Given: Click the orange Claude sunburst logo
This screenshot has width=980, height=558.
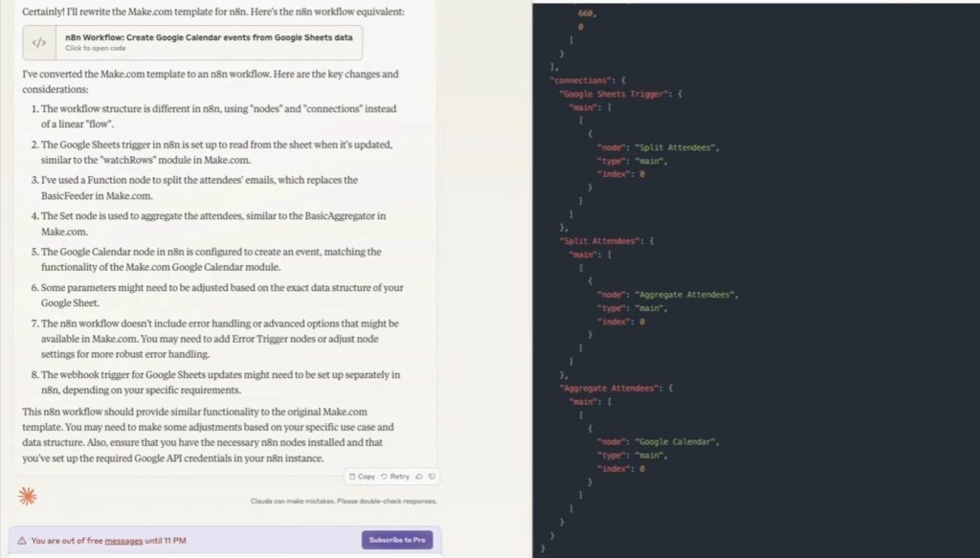Looking at the screenshot, I should pos(27,496).
